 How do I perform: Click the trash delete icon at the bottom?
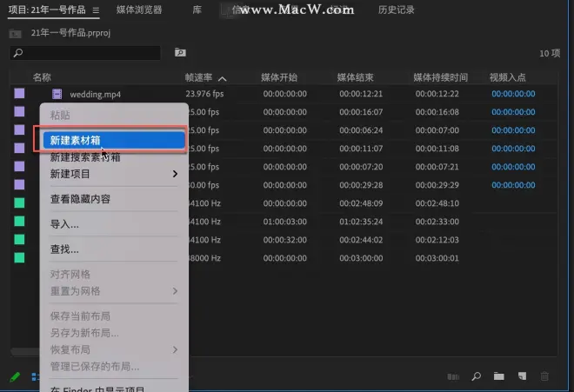point(544,376)
